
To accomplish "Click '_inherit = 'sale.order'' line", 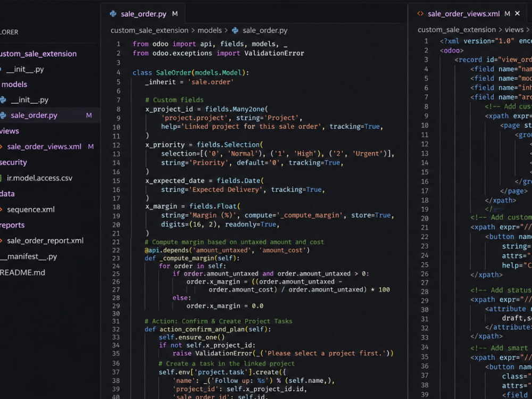I will (x=189, y=82).
